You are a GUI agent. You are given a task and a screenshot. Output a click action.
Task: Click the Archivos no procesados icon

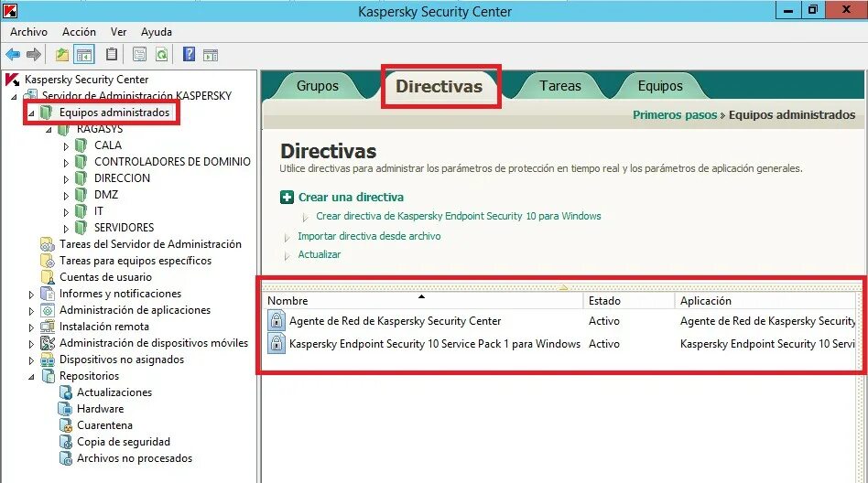click(65, 458)
